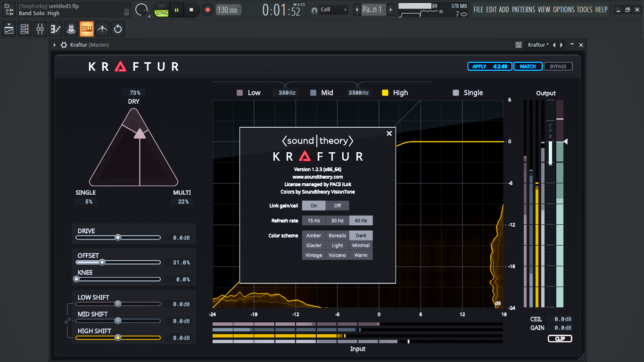
Task: Click the APPLY -0.2 dB button
Action: click(490, 66)
